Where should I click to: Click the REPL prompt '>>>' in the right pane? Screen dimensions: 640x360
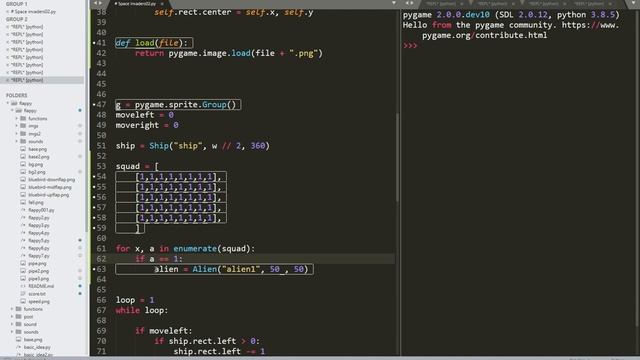point(410,46)
